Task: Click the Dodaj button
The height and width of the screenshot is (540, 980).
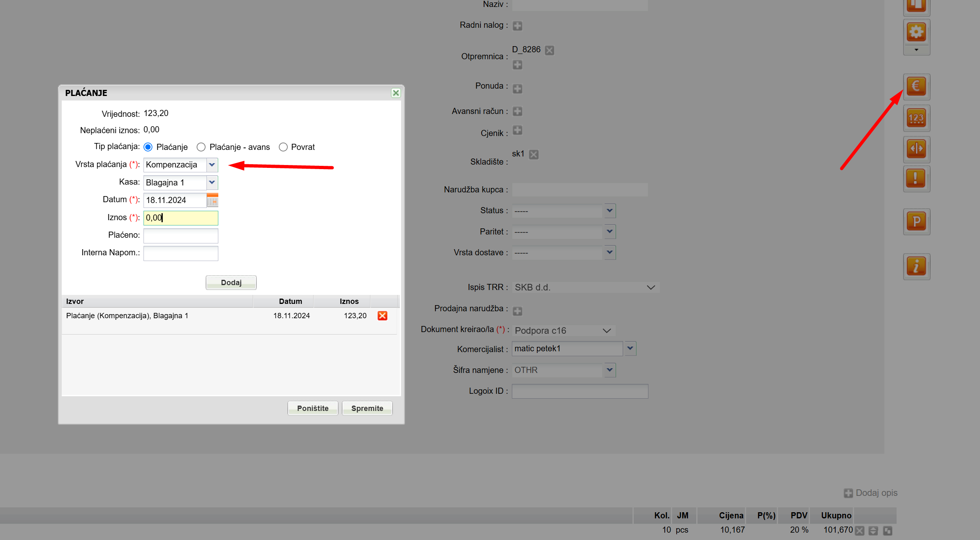Action: (231, 283)
